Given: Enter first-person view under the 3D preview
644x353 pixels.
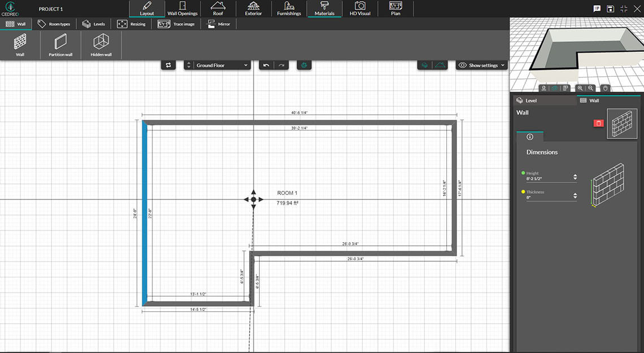Looking at the screenshot, I should coord(543,88).
